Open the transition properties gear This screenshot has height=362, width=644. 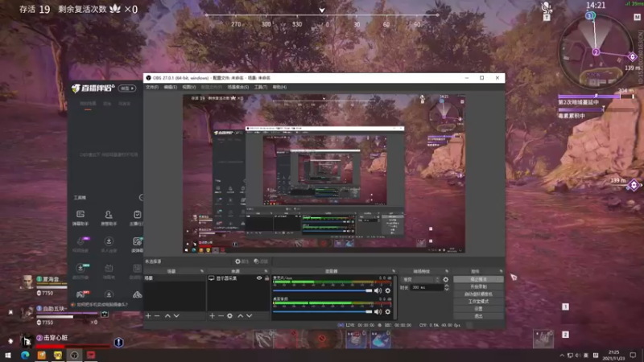point(446,279)
